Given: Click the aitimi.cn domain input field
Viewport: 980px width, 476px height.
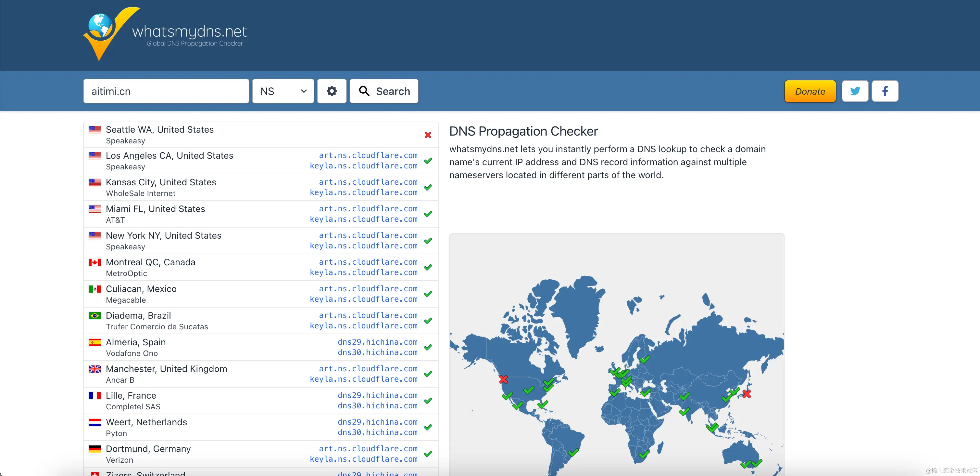Looking at the screenshot, I should tap(166, 91).
